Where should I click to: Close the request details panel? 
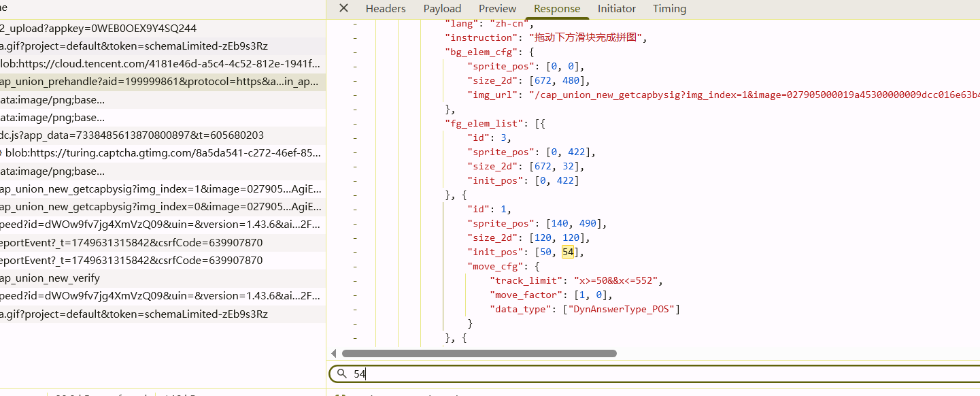[x=343, y=8]
